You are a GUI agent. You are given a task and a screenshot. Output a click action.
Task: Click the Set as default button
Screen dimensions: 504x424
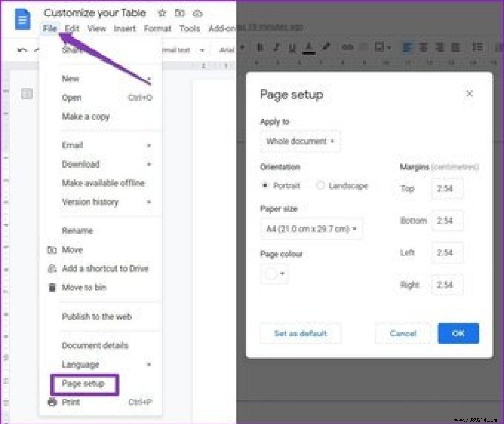(x=300, y=334)
